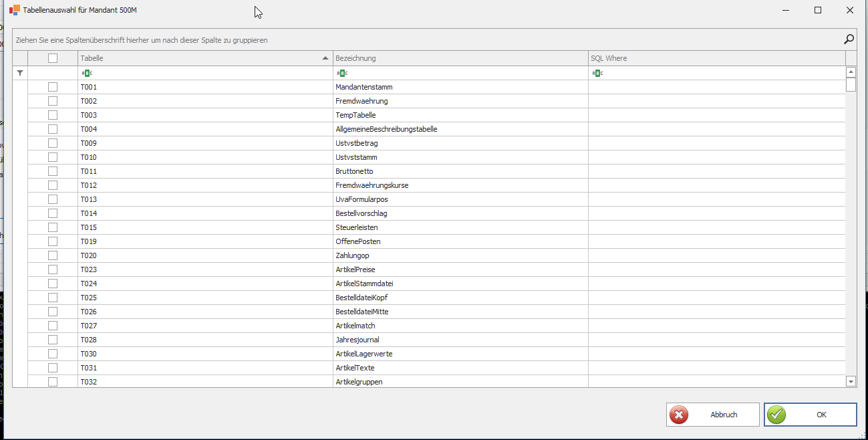Select the T019 OffenePosten checkbox
This screenshot has width=868, height=440.
[53, 241]
